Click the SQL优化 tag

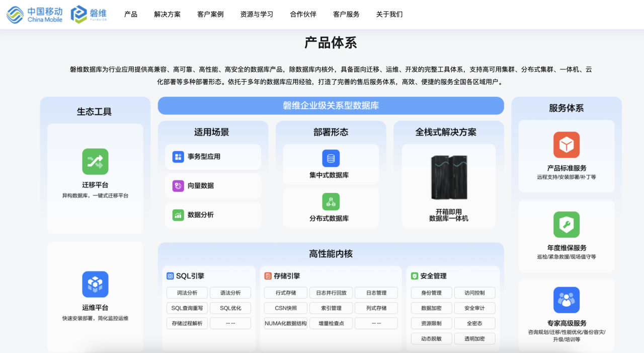[x=230, y=308]
